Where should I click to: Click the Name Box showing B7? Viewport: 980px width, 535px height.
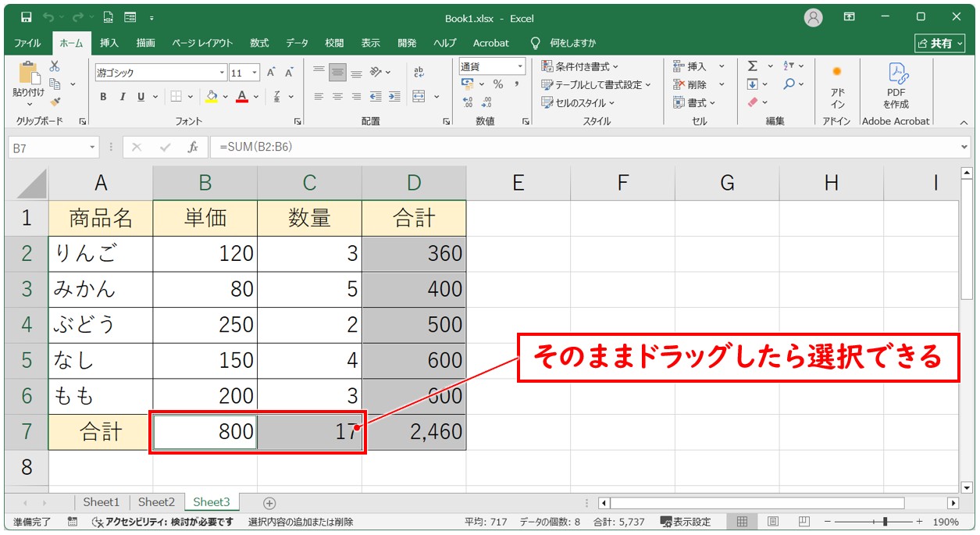[47, 147]
